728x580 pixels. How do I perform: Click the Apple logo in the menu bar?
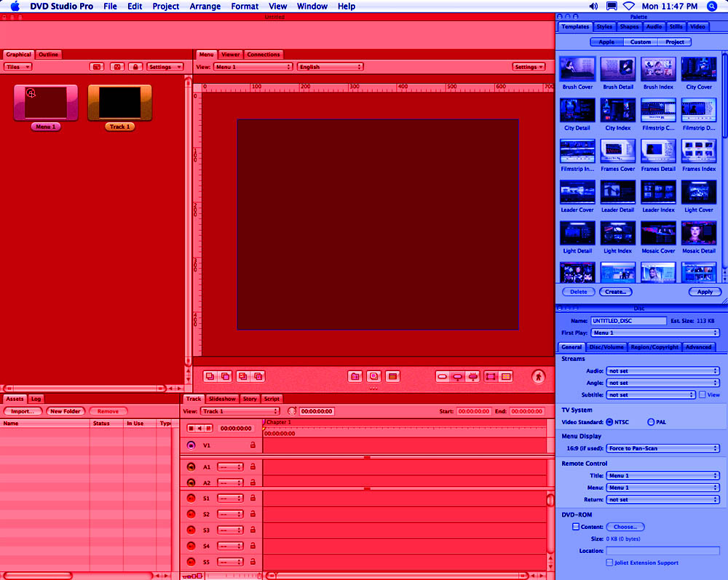tap(15, 6)
